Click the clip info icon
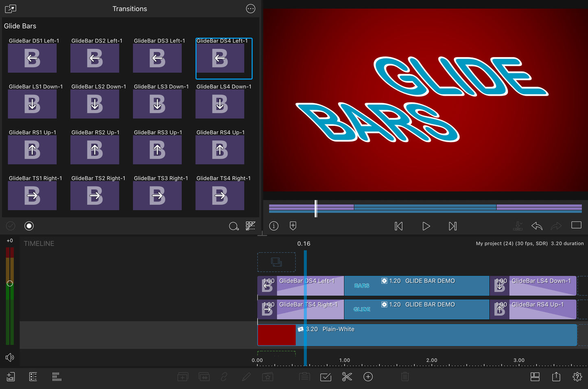 coord(274,226)
